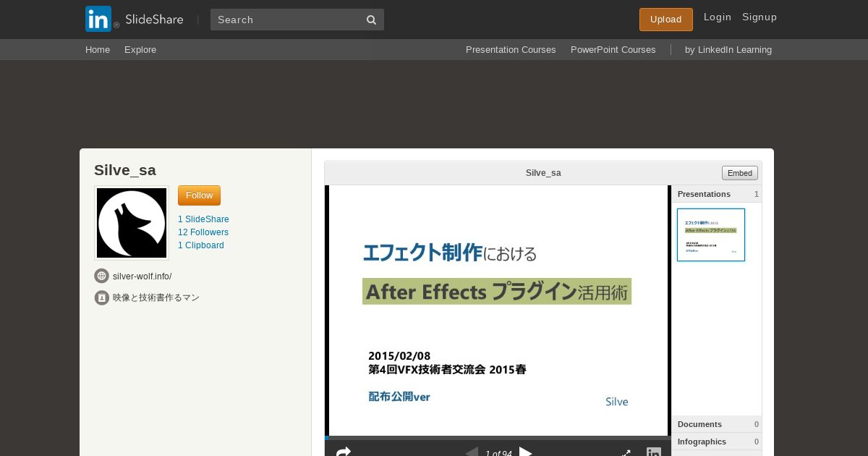Click the Silve_sa player title
Screen dimensions: 868x456
click(543, 173)
